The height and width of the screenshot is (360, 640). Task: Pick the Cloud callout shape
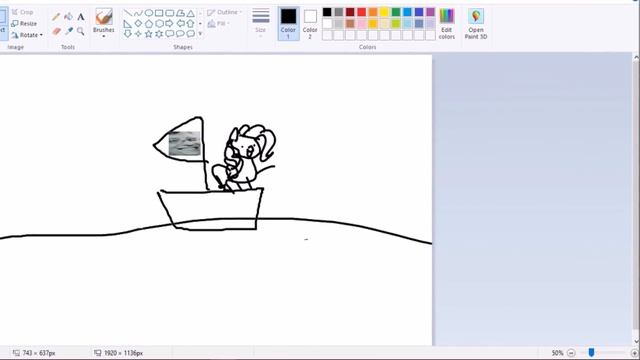tap(191, 34)
